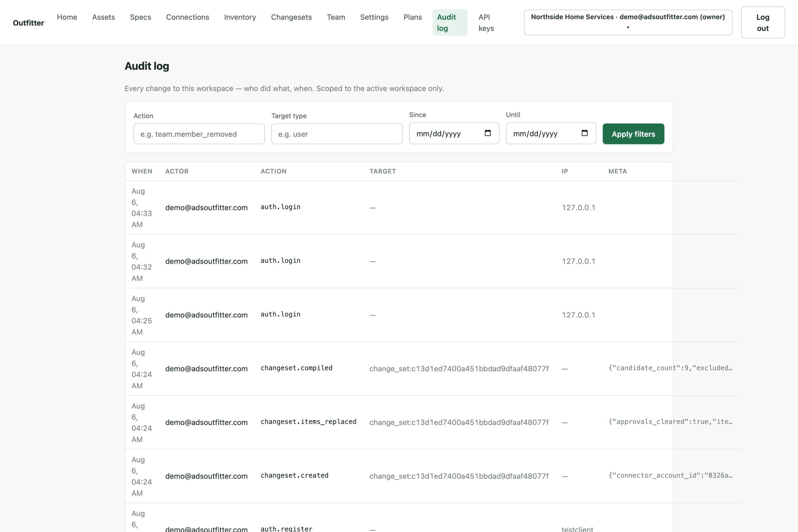Click Apply filters button
The width and height of the screenshot is (798, 532).
click(x=633, y=134)
